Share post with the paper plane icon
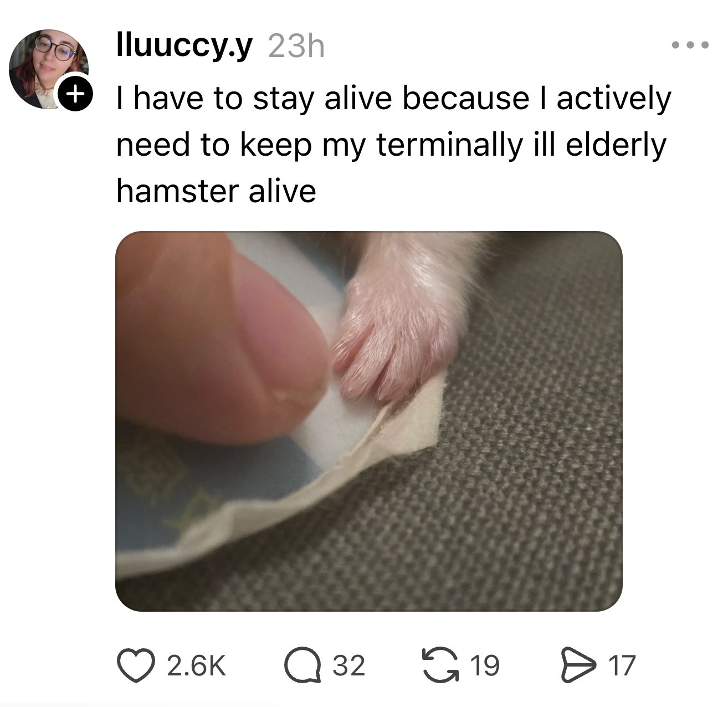Image resolution: width=728 pixels, height=707 pixels. coord(579,665)
